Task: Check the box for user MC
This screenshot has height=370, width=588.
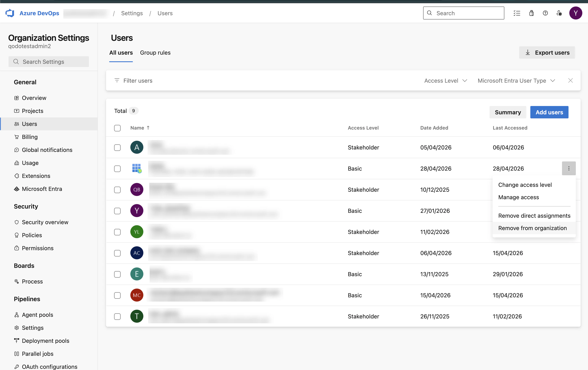Action: 117,295
